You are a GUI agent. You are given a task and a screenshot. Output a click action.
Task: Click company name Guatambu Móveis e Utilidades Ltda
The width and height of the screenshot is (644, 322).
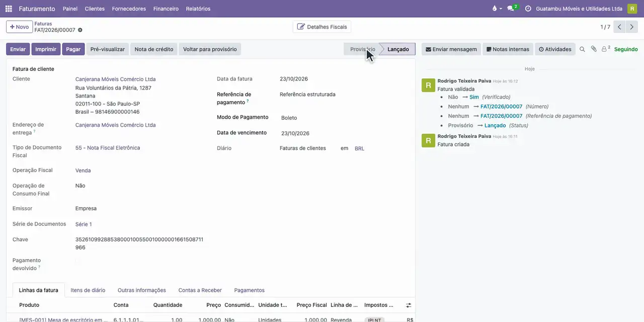[579, 9]
